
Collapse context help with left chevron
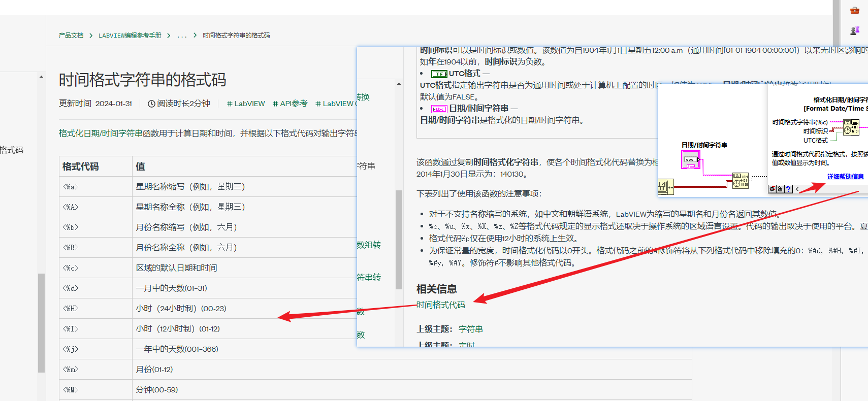(797, 189)
